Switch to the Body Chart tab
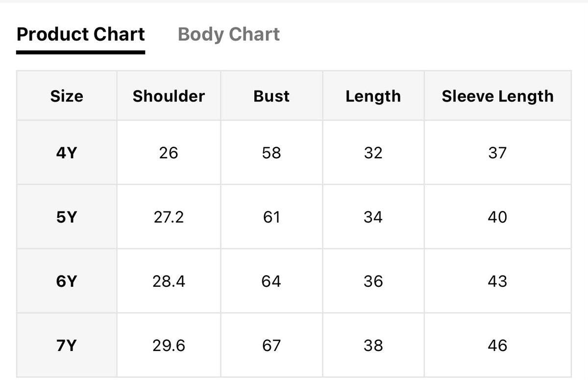The image size is (588, 380). pos(229,35)
